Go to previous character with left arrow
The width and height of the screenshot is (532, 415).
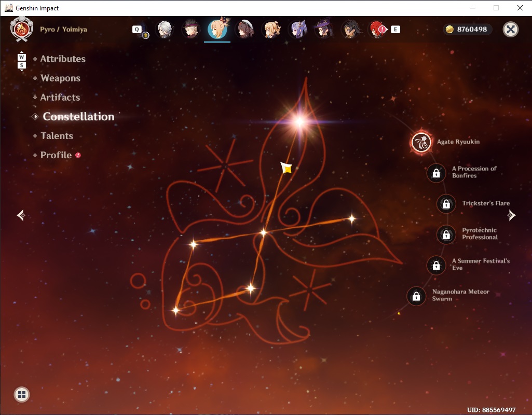point(21,215)
